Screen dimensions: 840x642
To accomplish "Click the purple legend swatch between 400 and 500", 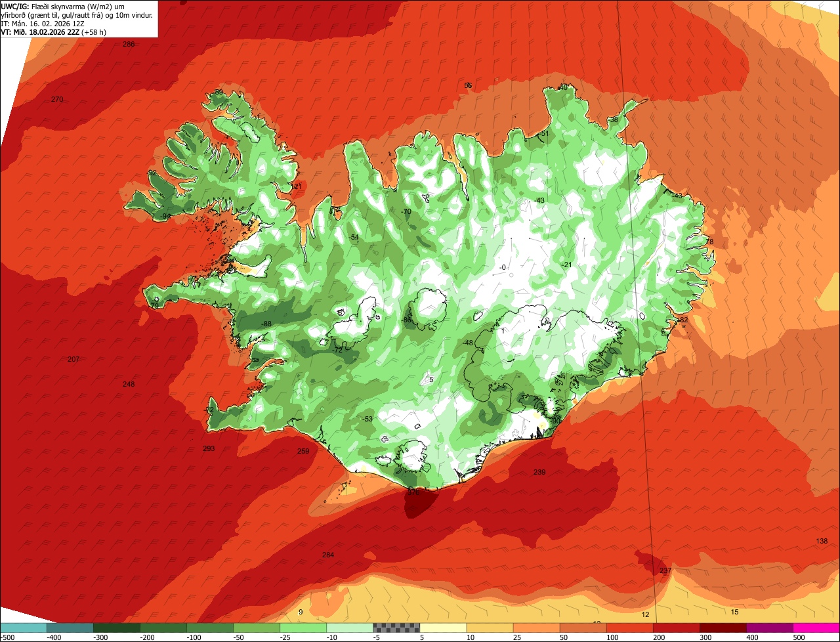I will pyautogui.click(x=770, y=628).
